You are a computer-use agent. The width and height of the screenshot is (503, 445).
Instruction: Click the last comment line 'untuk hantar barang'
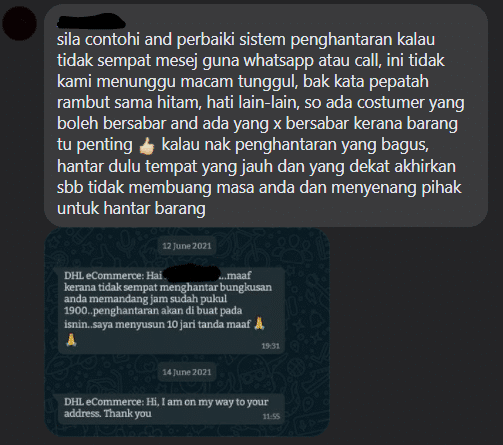pos(131,209)
